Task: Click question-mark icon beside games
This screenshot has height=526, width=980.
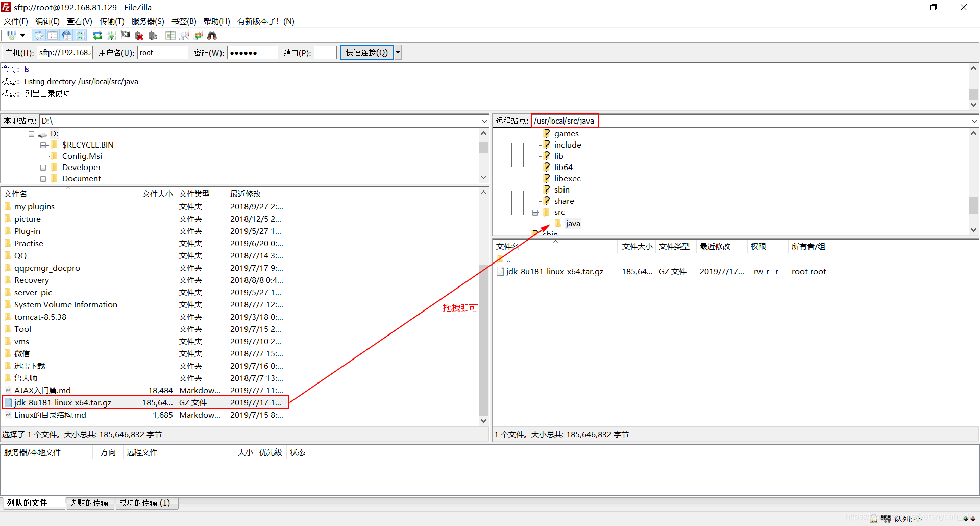Action: (547, 133)
